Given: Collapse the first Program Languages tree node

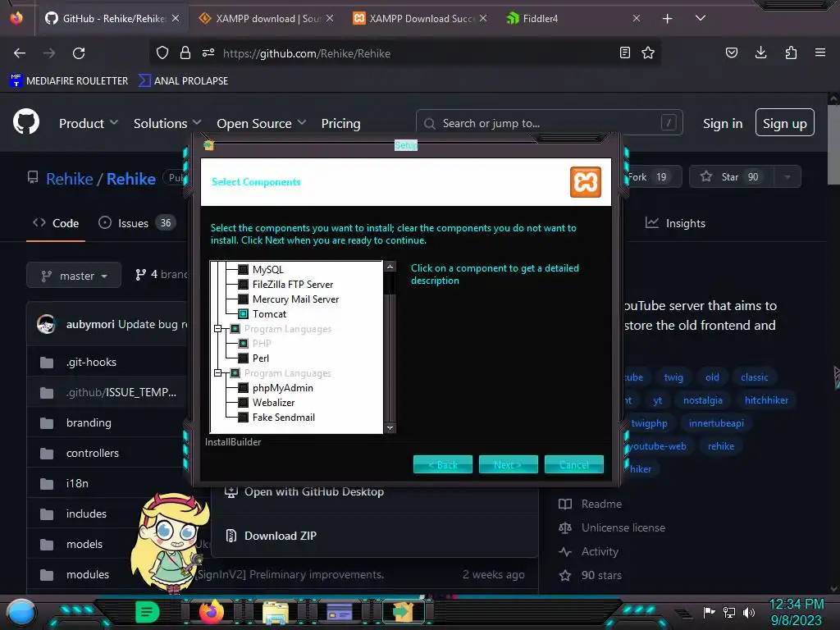Looking at the screenshot, I should pyautogui.click(x=217, y=328).
